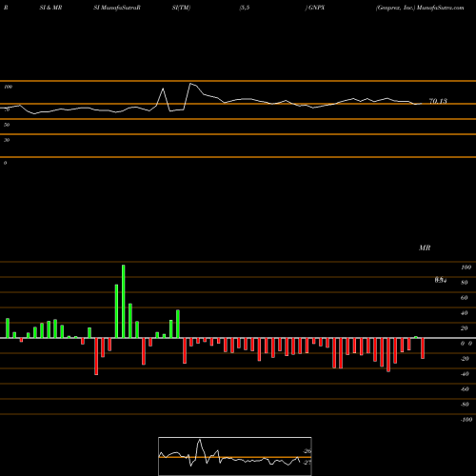This screenshot has height=476, width=476.
Task: Click the RSI axis label 50
Action: pos(7,125)
